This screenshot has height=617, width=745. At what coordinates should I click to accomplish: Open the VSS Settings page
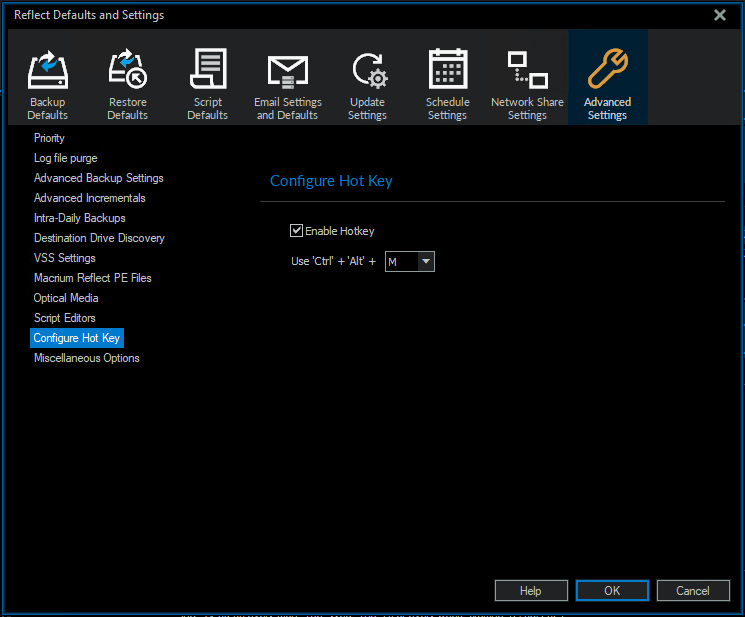65,258
